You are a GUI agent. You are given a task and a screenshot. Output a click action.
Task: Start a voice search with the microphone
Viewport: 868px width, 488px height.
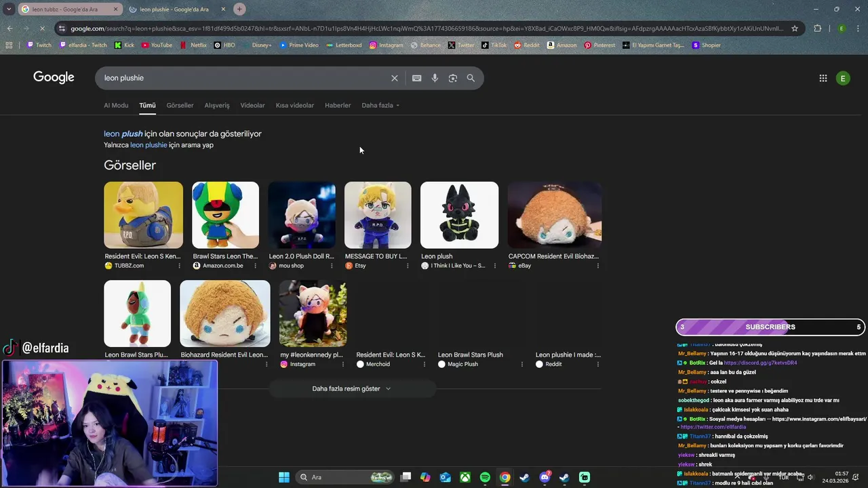click(x=435, y=78)
